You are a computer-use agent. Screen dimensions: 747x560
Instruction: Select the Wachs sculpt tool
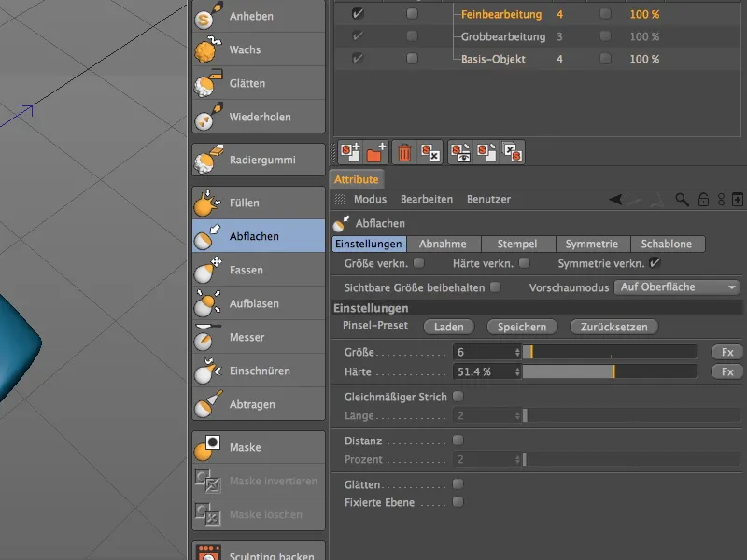click(259, 49)
